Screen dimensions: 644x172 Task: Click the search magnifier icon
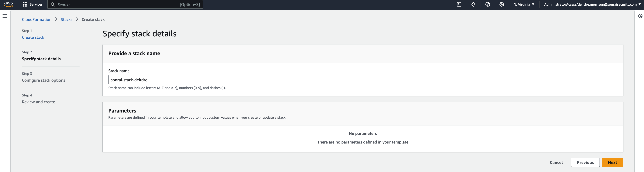click(x=53, y=4)
